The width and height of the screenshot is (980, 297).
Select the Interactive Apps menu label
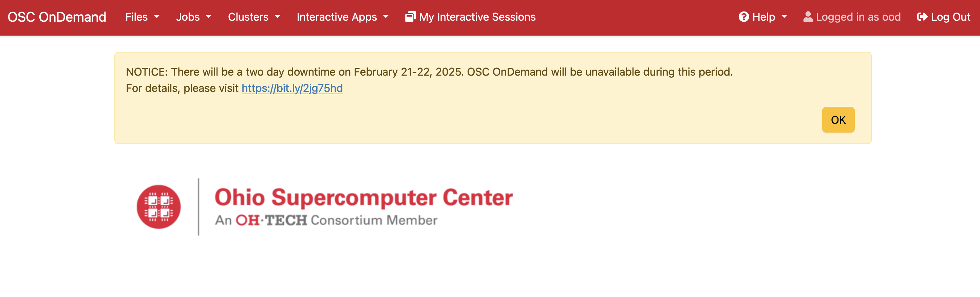(x=336, y=17)
